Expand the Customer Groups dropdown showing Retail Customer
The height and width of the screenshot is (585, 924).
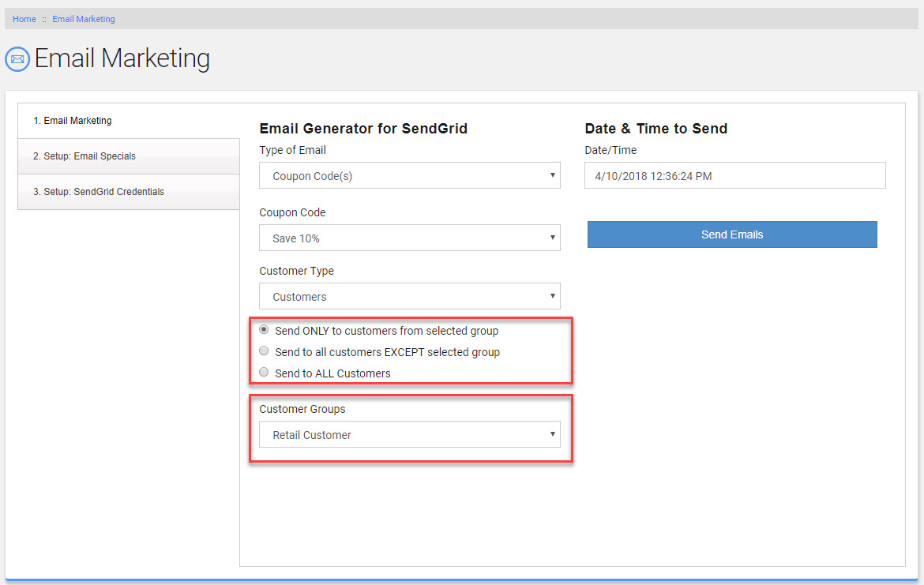409,435
